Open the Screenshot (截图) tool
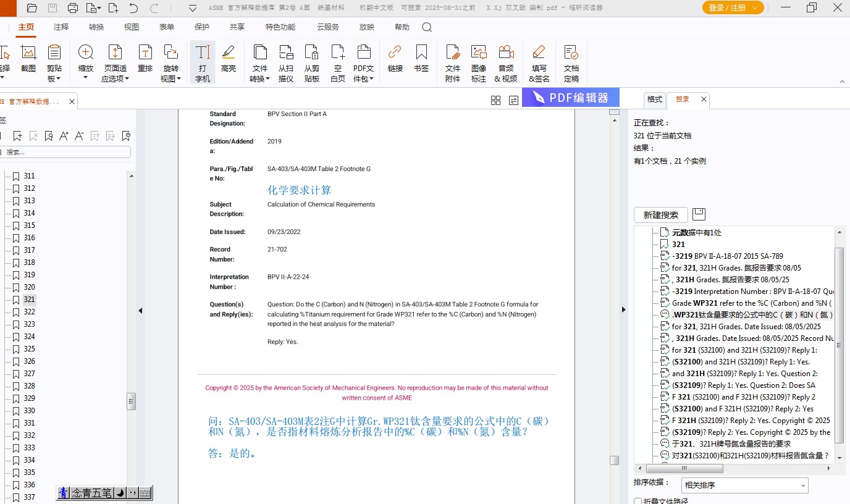This screenshot has width=850, height=504. [x=28, y=59]
